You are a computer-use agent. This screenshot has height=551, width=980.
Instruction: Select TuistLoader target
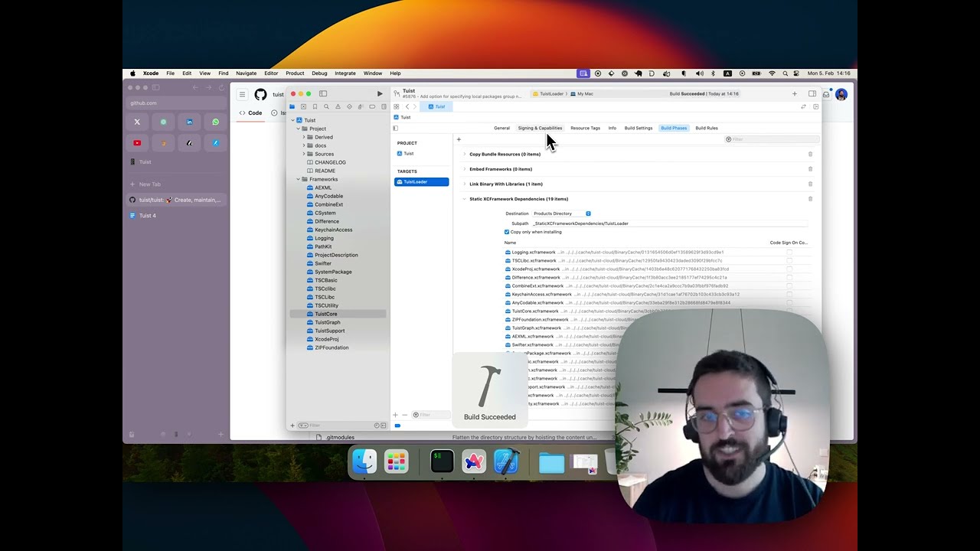click(421, 181)
